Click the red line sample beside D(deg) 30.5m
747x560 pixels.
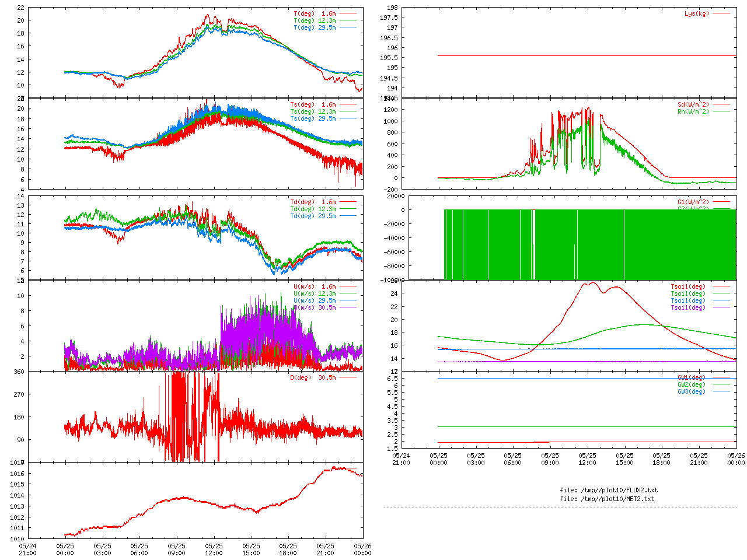click(348, 377)
